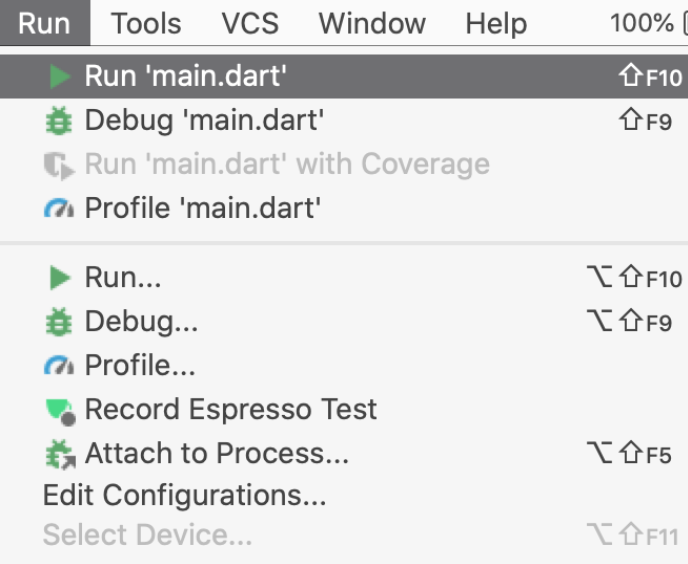
Task: Click play icon next to Run...
Action: [x=60, y=278]
